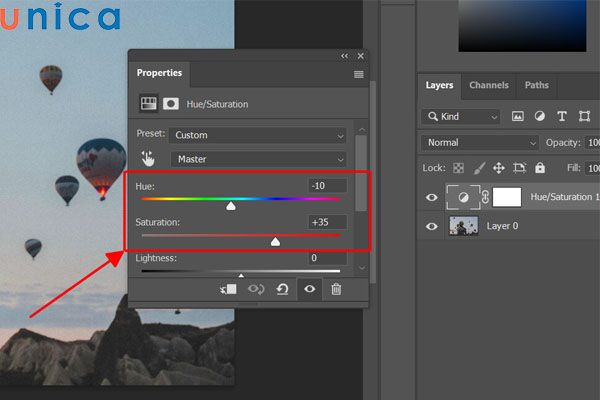Open the Properties panel flyout menu
Viewport: 600px width, 400px height.
358,74
